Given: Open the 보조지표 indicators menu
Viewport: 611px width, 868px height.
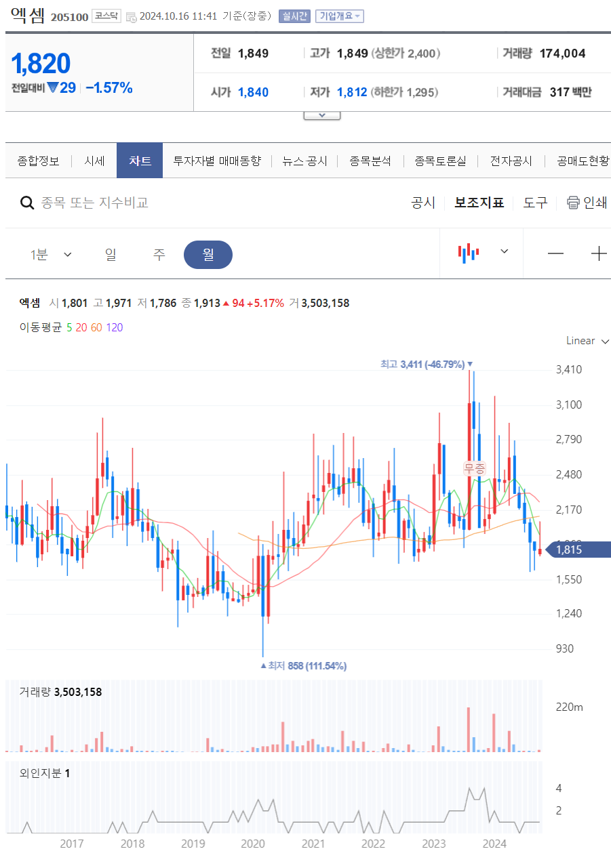Looking at the screenshot, I should click(x=479, y=203).
